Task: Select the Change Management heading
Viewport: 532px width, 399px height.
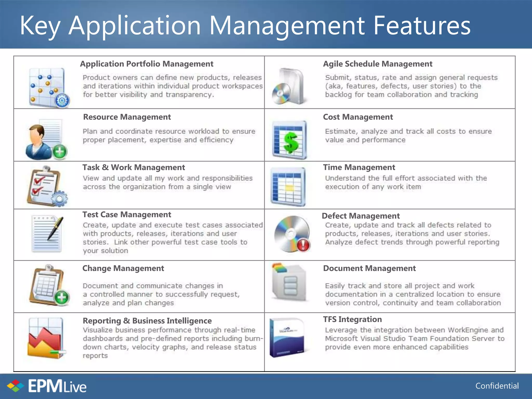Action: (x=123, y=268)
